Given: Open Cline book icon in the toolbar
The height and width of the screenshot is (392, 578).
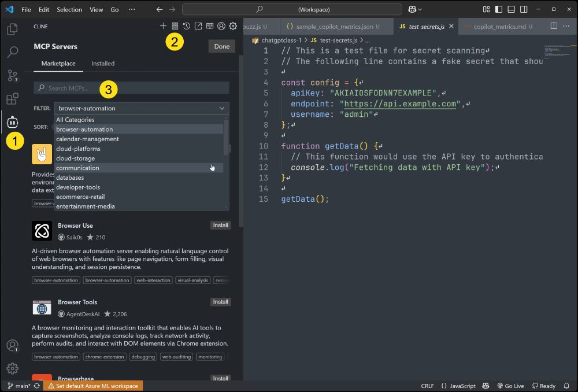Looking at the screenshot, I should pos(210,26).
